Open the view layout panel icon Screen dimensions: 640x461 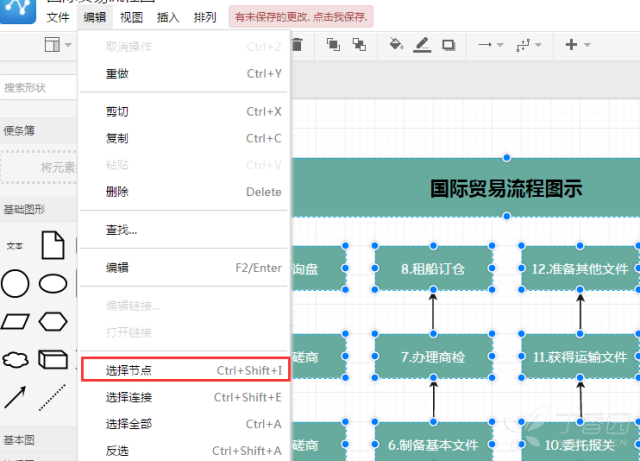(52, 45)
